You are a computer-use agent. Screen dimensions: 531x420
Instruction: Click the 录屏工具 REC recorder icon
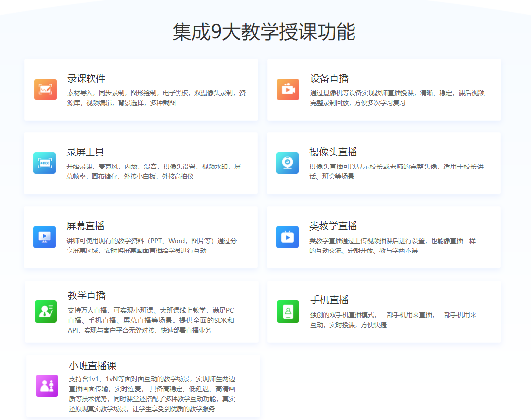pyautogui.click(x=44, y=163)
